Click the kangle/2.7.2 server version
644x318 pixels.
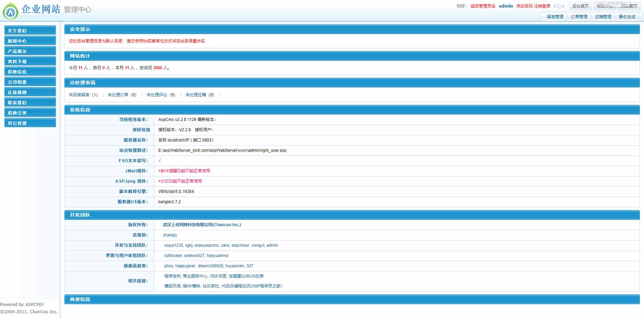(x=170, y=202)
